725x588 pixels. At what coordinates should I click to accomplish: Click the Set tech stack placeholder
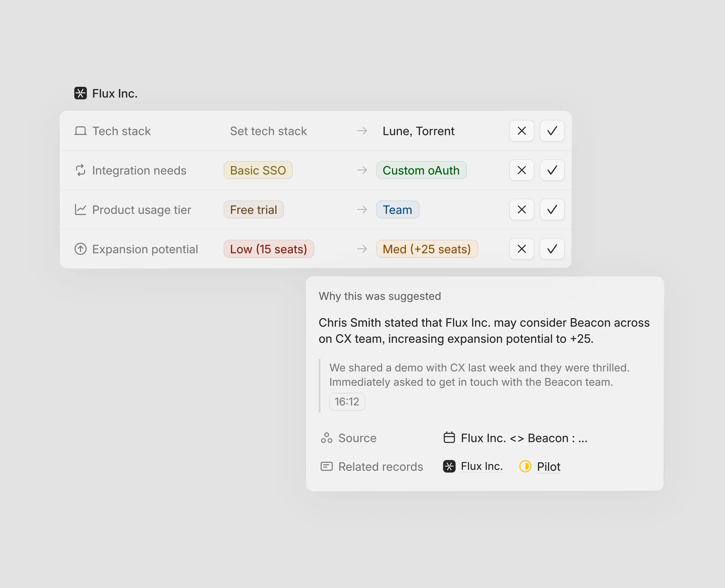pyautogui.click(x=268, y=131)
